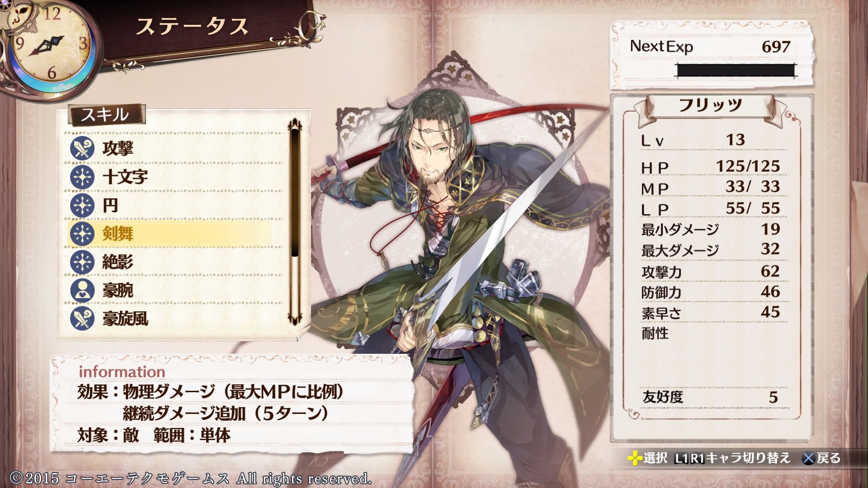Click the up arrow on the skill scrollbar
Image resolution: width=868 pixels, height=488 pixels.
coord(295,123)
